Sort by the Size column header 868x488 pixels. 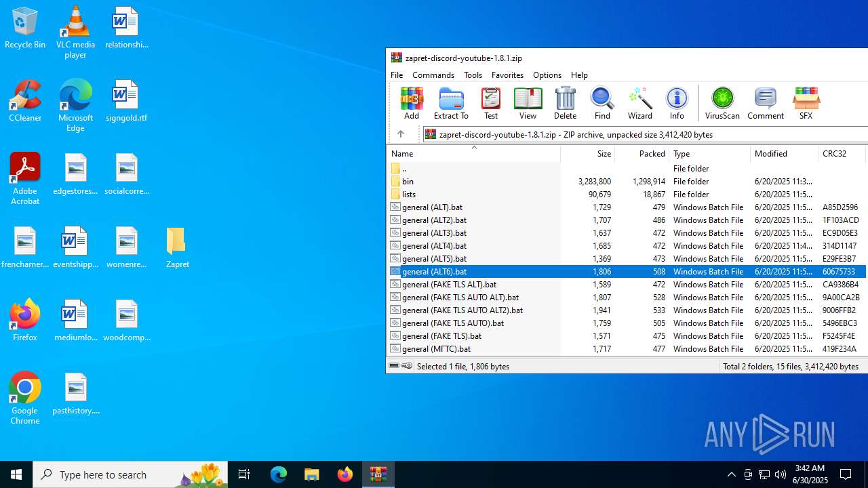(x=587, y=154)
